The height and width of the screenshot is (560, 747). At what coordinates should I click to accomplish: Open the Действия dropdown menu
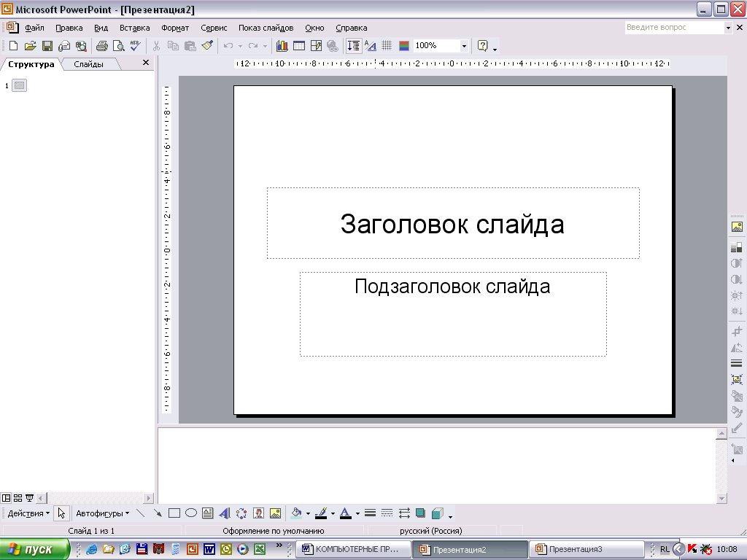(28, 513)
